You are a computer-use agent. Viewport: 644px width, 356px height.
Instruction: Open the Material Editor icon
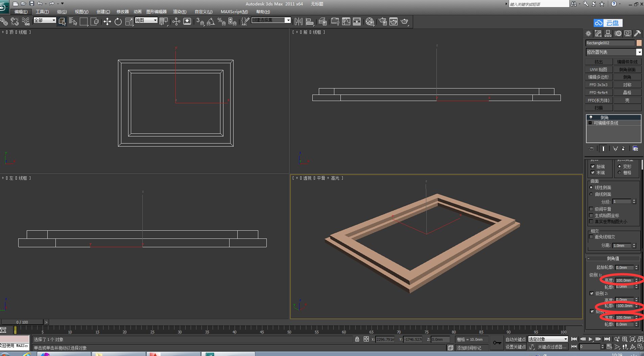click(x=370, y=22)
